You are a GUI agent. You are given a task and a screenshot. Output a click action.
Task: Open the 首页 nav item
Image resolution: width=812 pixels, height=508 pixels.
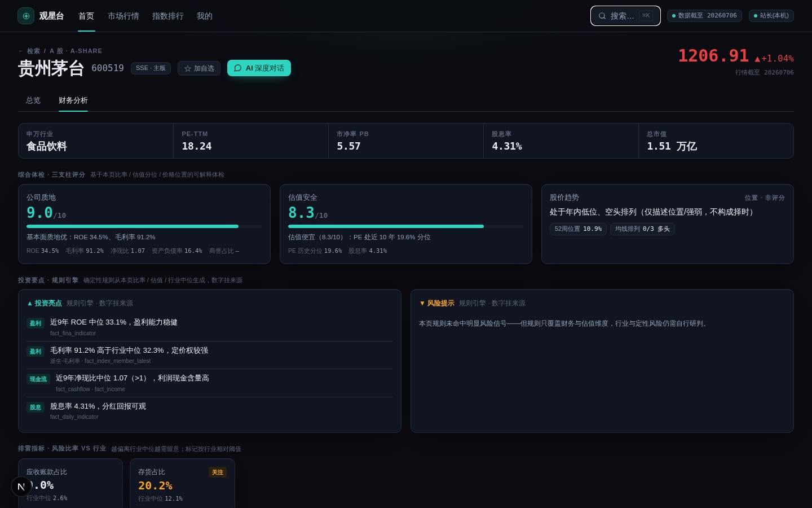(x=86, y=16)
